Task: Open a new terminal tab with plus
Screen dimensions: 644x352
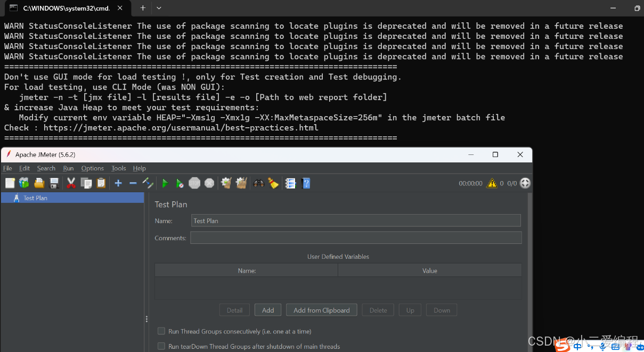Action: click(x=143, y=8)
